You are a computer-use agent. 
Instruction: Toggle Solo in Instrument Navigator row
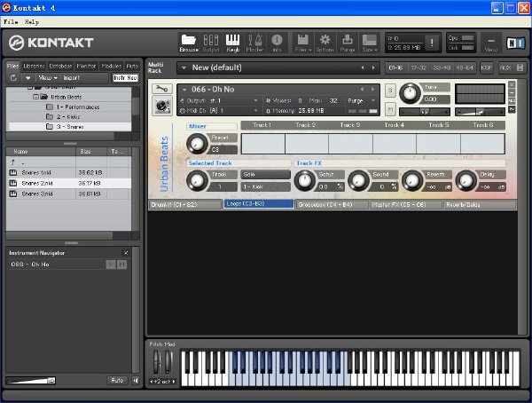tap(111, 265)
